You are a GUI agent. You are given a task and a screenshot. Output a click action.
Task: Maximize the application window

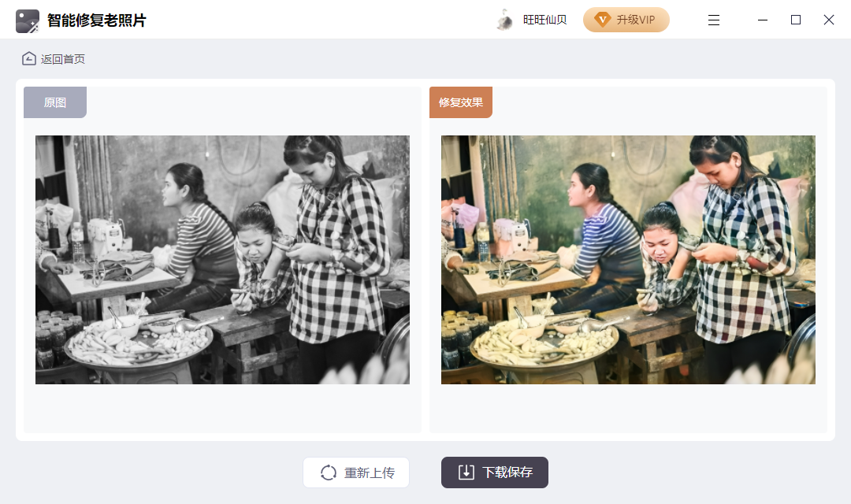(796, 20)
